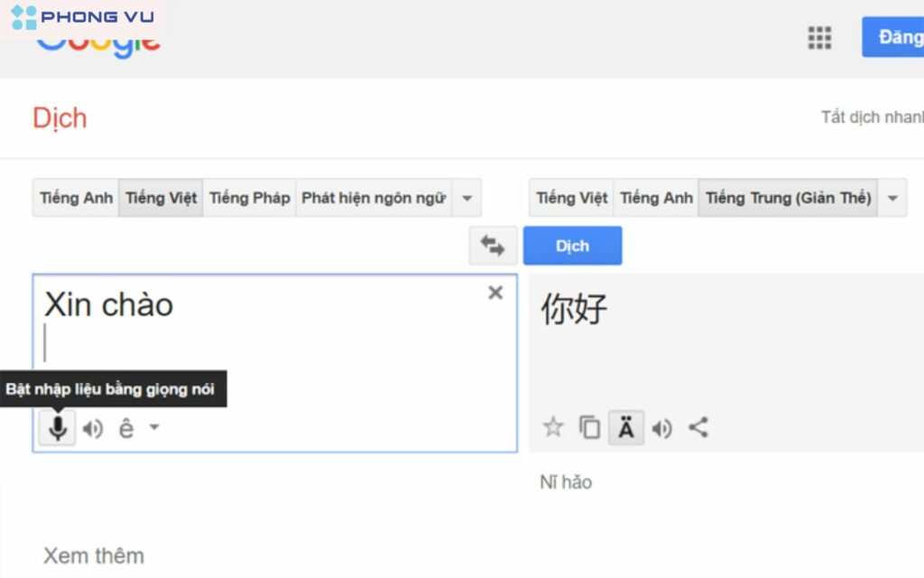Save the translation by clicking the star
The height and width of the screenshot is (578, 924).
pos(552,428)
